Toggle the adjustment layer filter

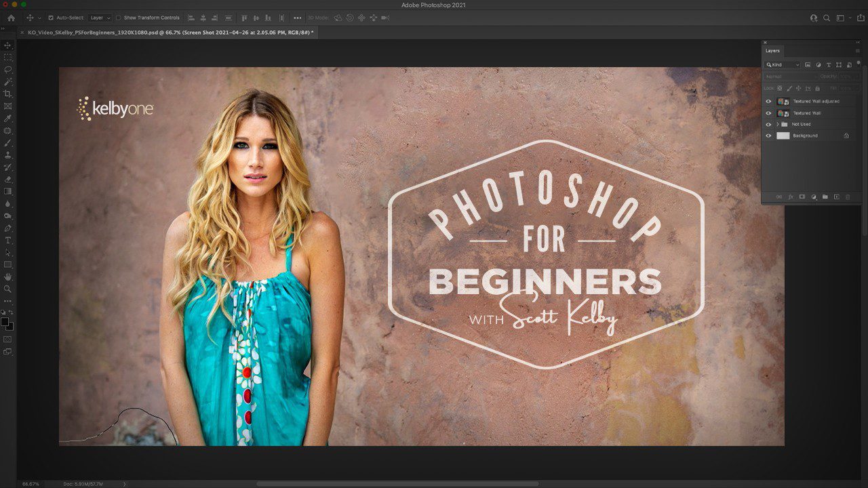(818, 64)
